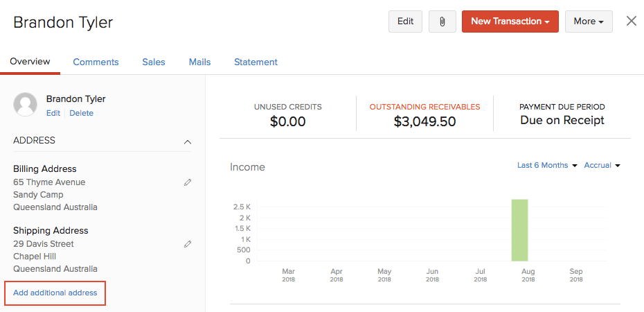
Task: Go to the Mails tab
Action: point(199,62)
